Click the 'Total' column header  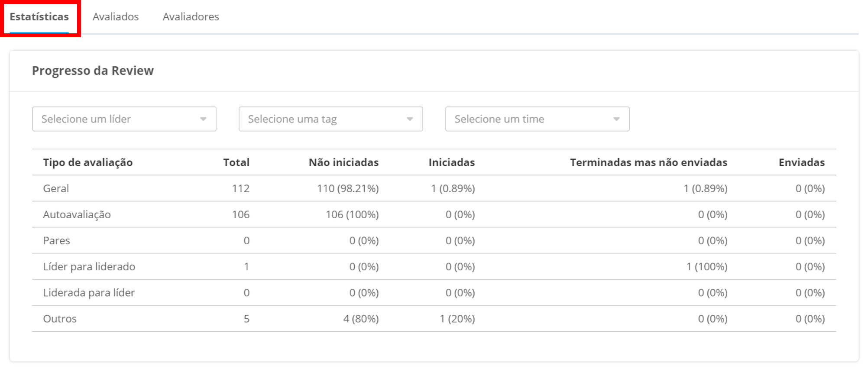[236, 162]
